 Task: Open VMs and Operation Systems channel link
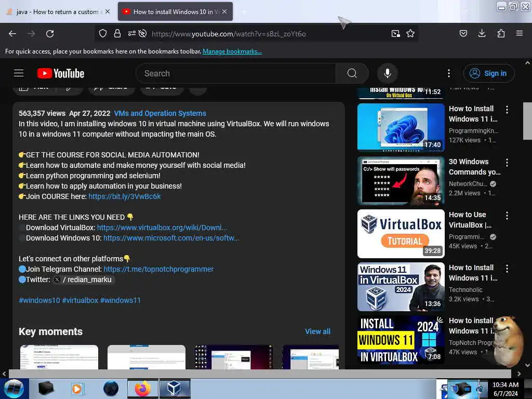tap(160, 113)
